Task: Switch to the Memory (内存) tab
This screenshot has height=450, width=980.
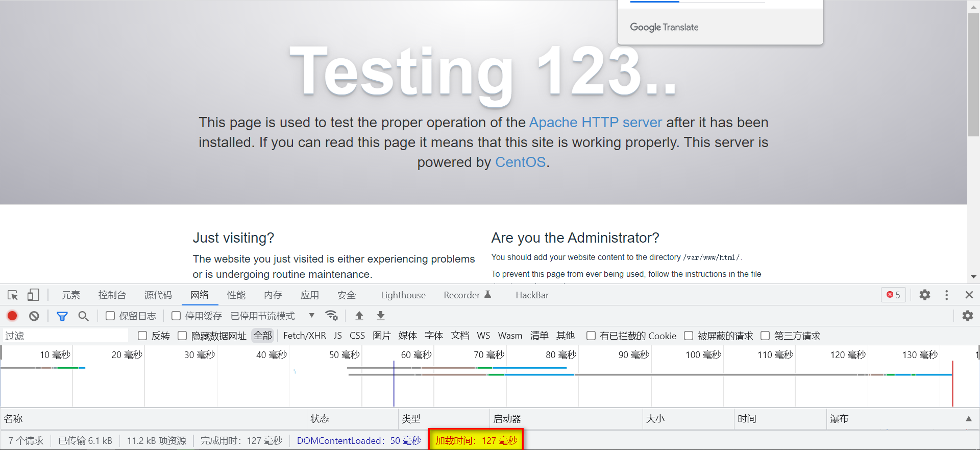Action: 273,295
